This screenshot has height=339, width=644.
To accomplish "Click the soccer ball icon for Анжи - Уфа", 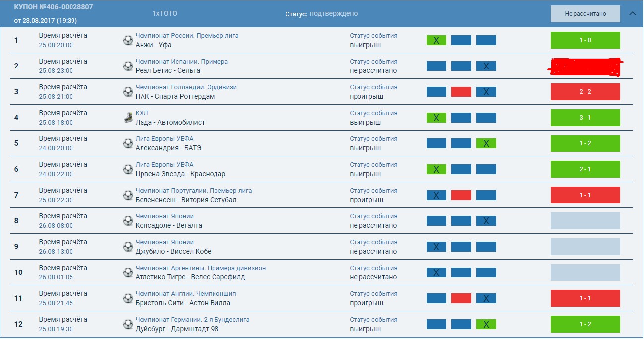I will pyautogui.click(x=128, y=40).
